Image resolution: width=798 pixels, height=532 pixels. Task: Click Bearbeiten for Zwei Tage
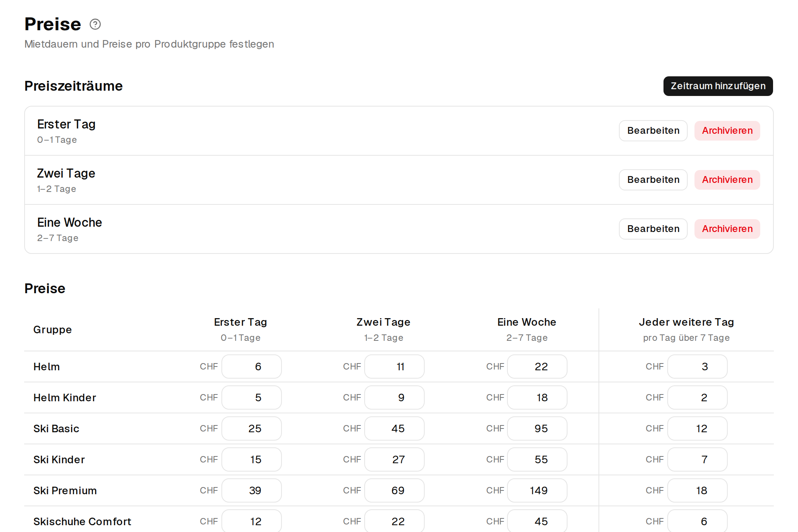pyautogui.click(x=653, y=180)
